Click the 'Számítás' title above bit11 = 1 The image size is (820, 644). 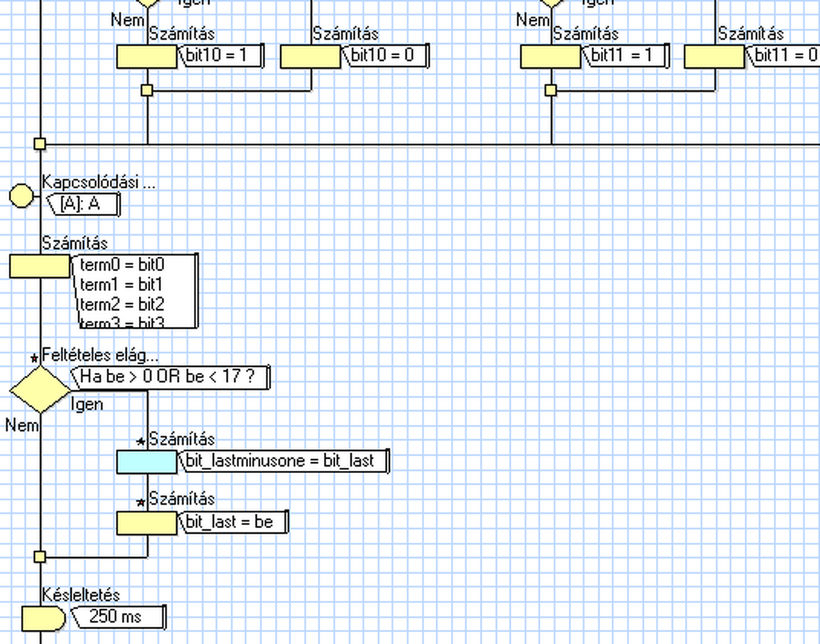click(x=586, y=33)
